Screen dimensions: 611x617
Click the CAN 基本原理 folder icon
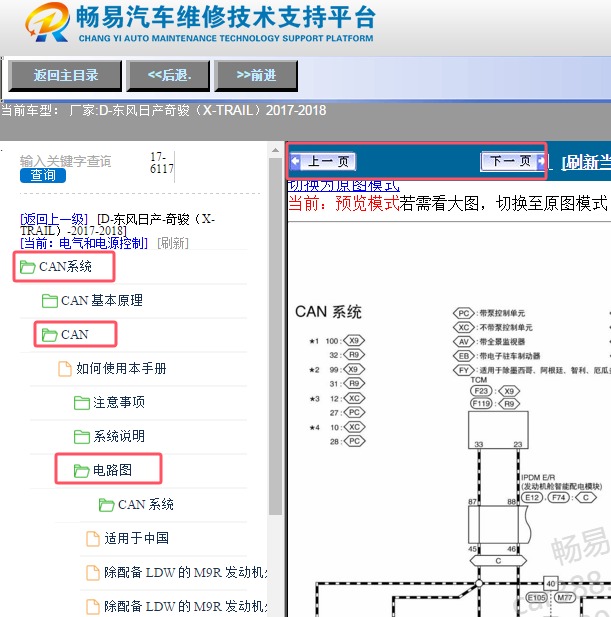[x=50, y=301]
